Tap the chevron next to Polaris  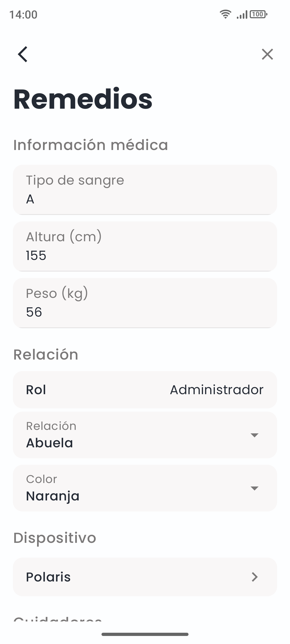(x=255, y=577)
